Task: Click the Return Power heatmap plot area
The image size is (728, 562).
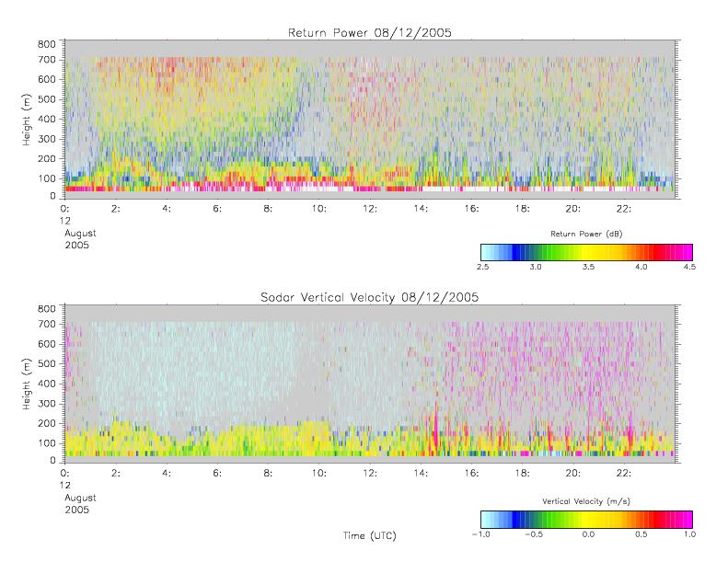Action: pyautogui.click(x=370, y=120)
